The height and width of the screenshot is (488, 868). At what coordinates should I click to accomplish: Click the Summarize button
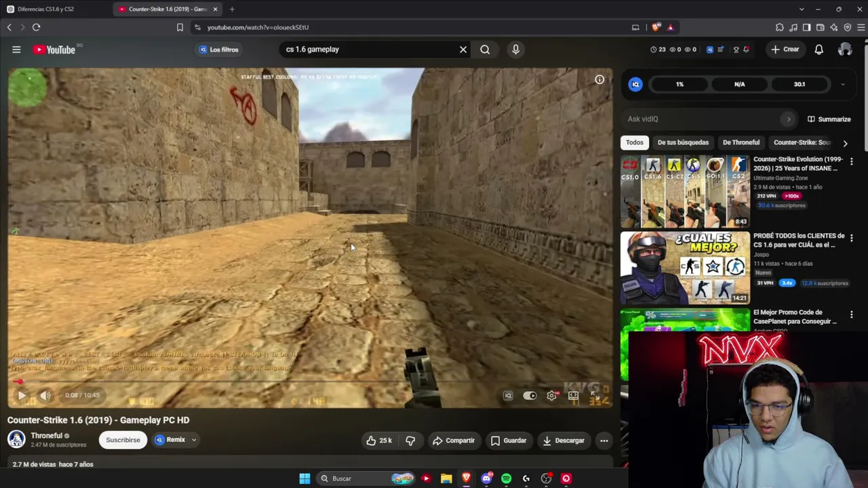(x=829, y=119)
